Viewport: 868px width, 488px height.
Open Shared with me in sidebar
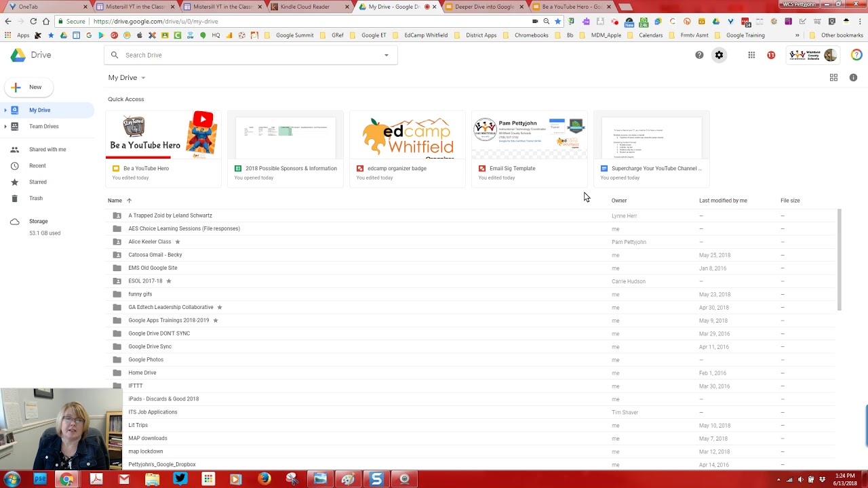point(47,149)
